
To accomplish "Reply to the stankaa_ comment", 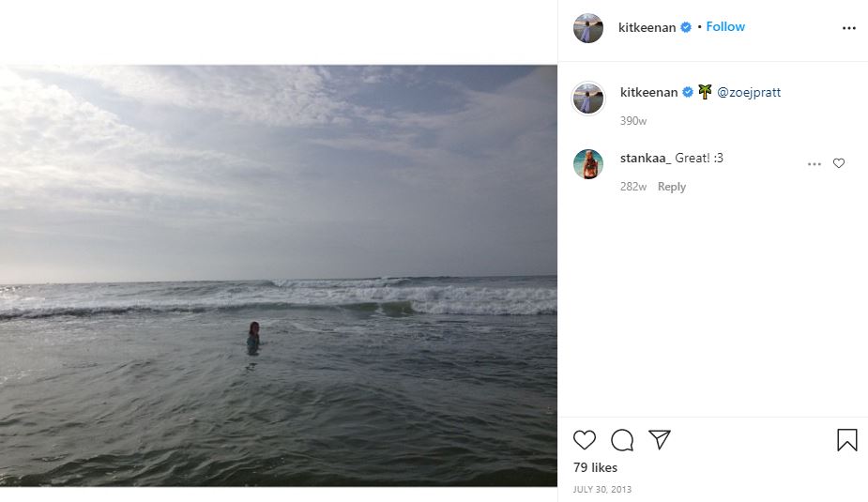I will (x=672, y=187).
